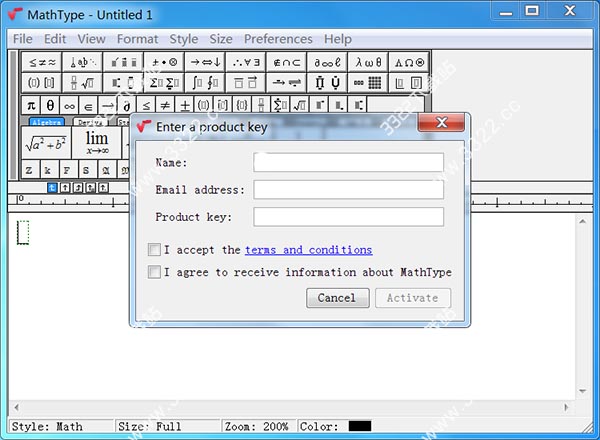Click the Cancel button in the dialog
600x440 pixels.
pos(336,298)
